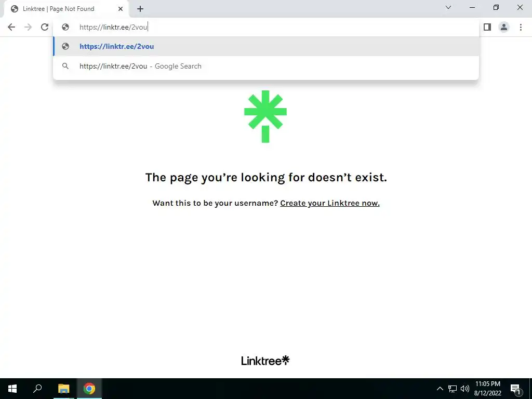Open the notification center icon

click(515, 389)
